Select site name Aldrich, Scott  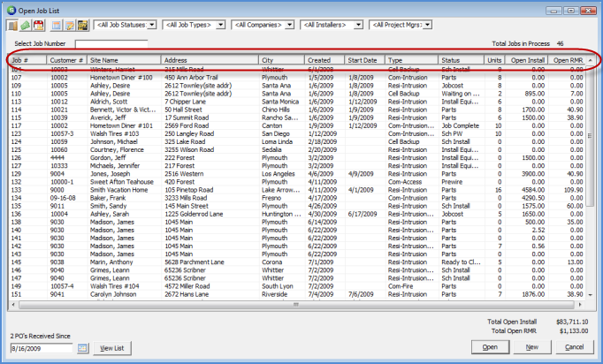click(x=109, y=102)
